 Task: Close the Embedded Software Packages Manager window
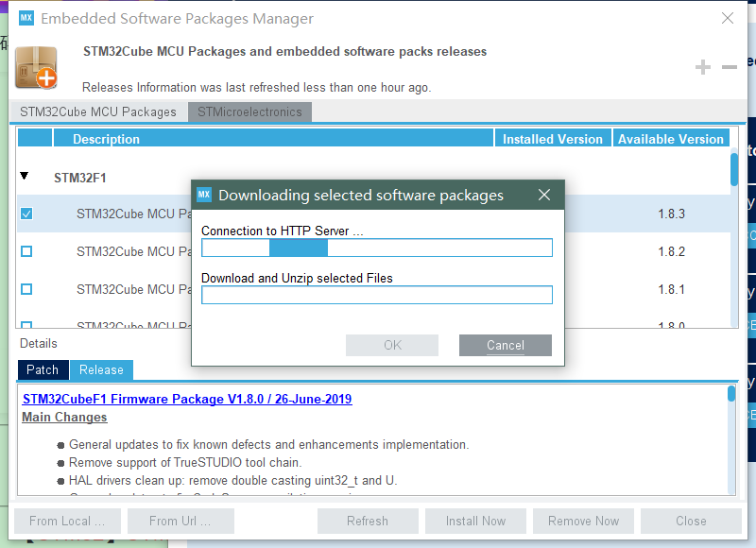tap(727, 18)
